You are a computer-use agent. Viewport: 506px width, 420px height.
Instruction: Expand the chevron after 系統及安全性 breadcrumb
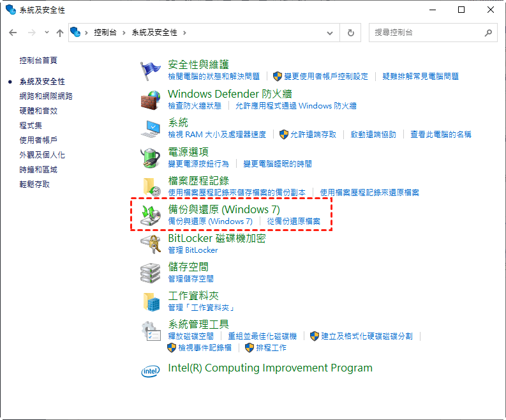point(184,33)
